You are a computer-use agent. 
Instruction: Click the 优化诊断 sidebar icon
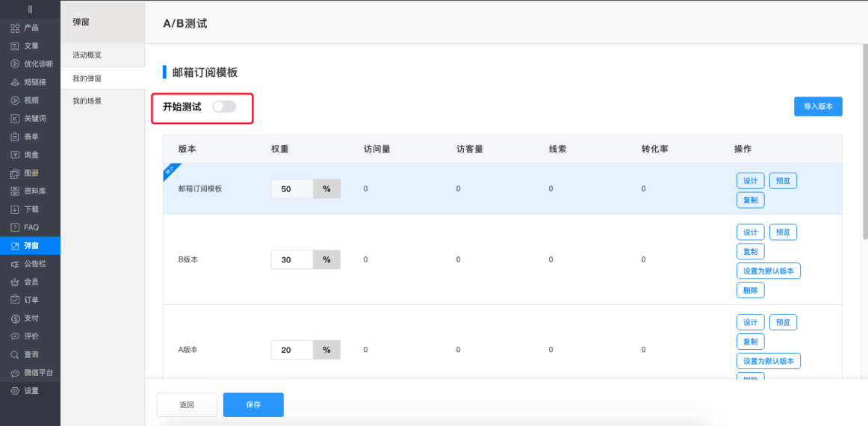click(x=15, y=64)
